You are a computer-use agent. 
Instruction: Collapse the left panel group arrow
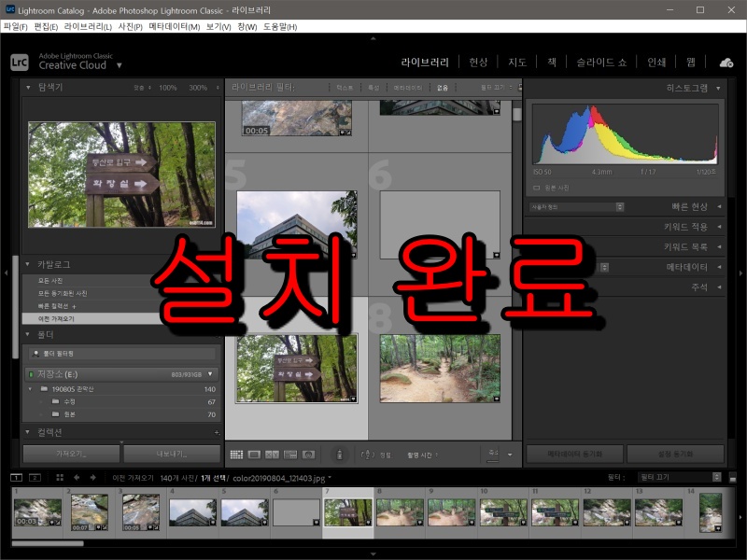coord(6,273)
